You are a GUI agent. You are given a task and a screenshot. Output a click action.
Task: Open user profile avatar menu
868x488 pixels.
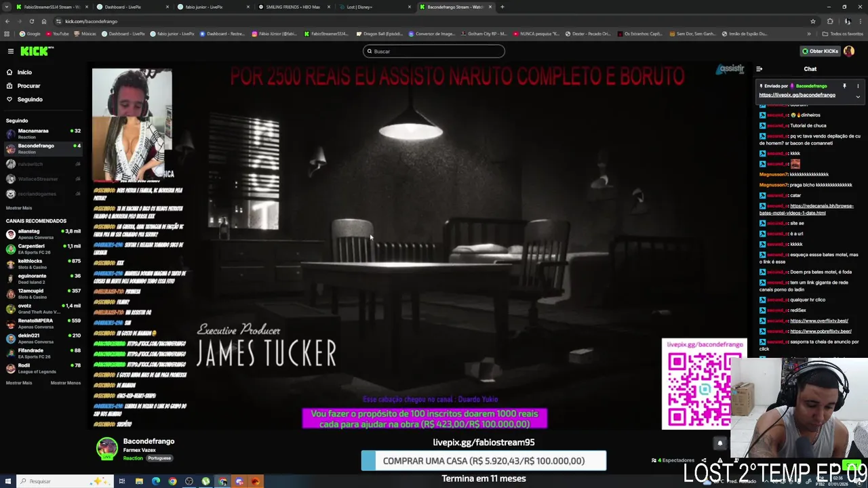tap(849, 51)
